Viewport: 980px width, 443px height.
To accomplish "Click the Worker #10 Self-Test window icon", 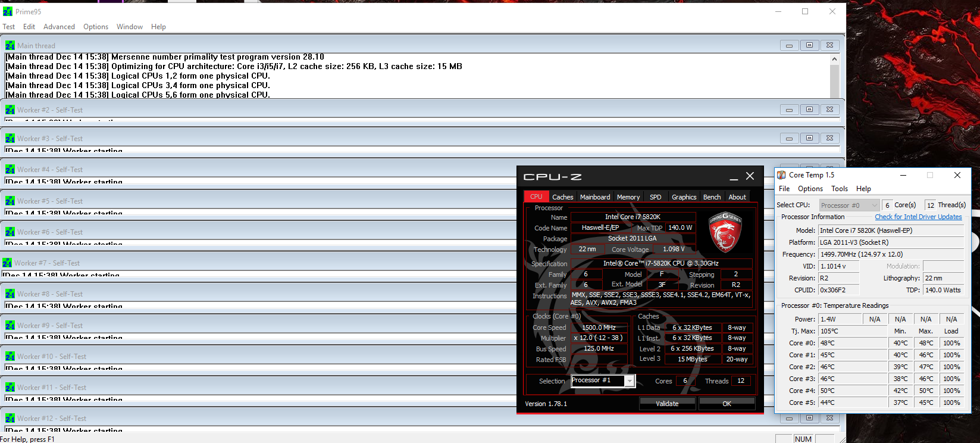I will (10, 356).
